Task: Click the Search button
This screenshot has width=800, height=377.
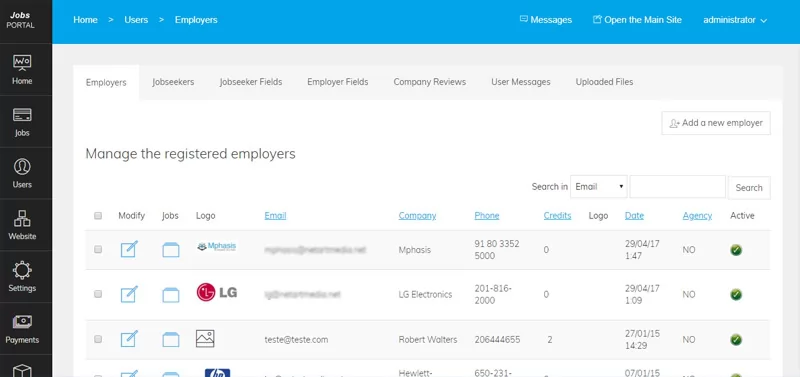Action: pyautogui.click(x=749, y=188)
